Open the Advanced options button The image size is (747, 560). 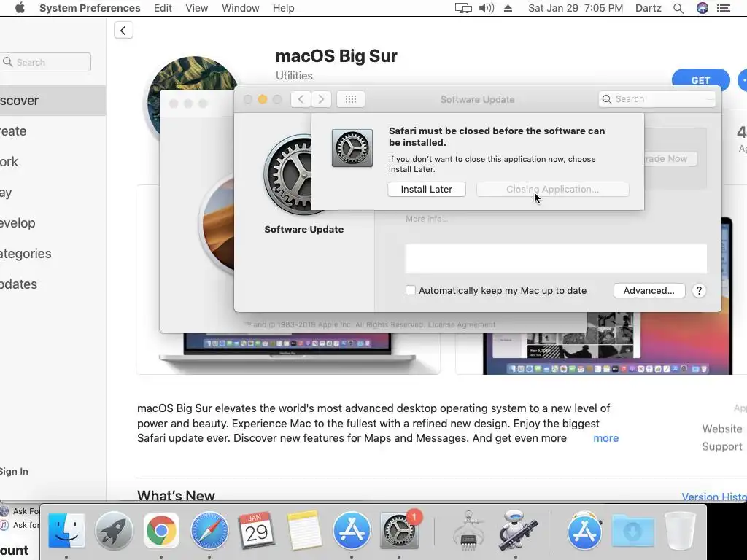click(x=649, y=290)
